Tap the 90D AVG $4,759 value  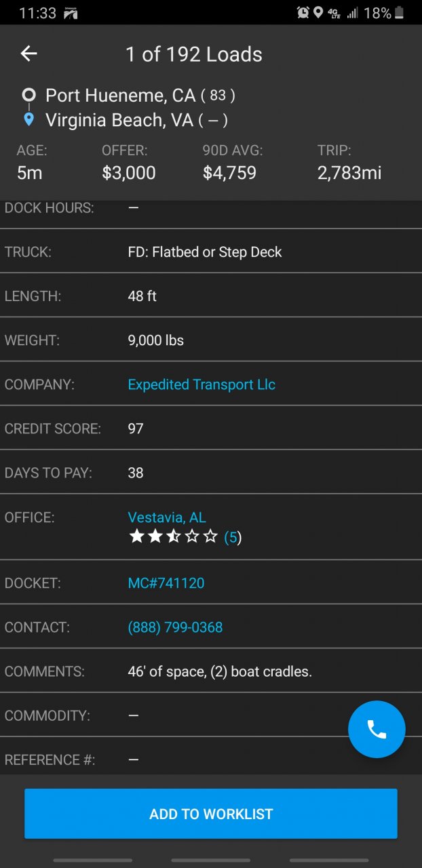(x=229, y=173)
